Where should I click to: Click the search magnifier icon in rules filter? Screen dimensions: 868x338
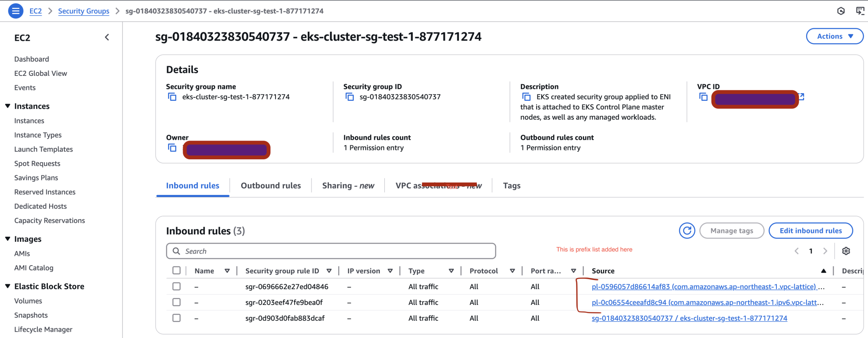(176, 251)
